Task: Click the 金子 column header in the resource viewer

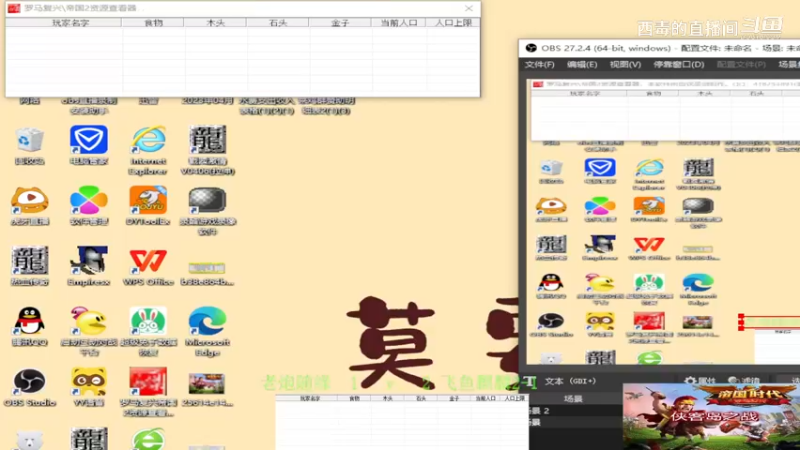Action: pyautogui.click(x=340, y=23)
